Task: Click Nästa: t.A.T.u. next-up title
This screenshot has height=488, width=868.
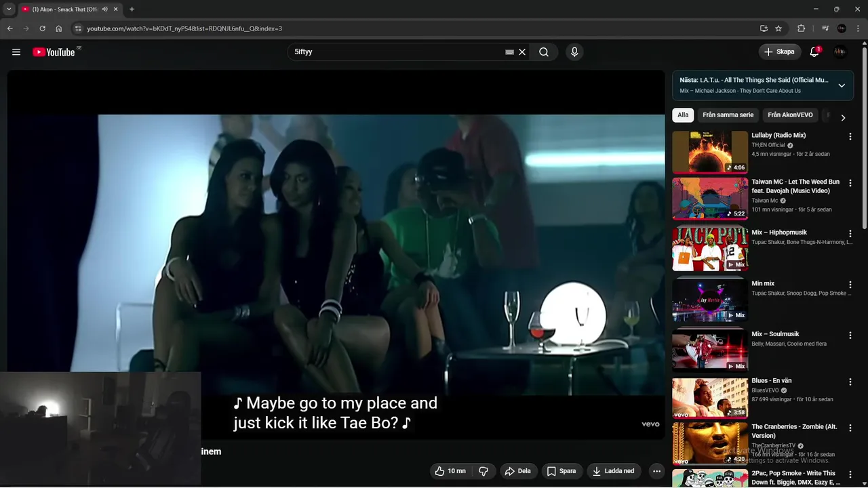Action: coord(753,80)
